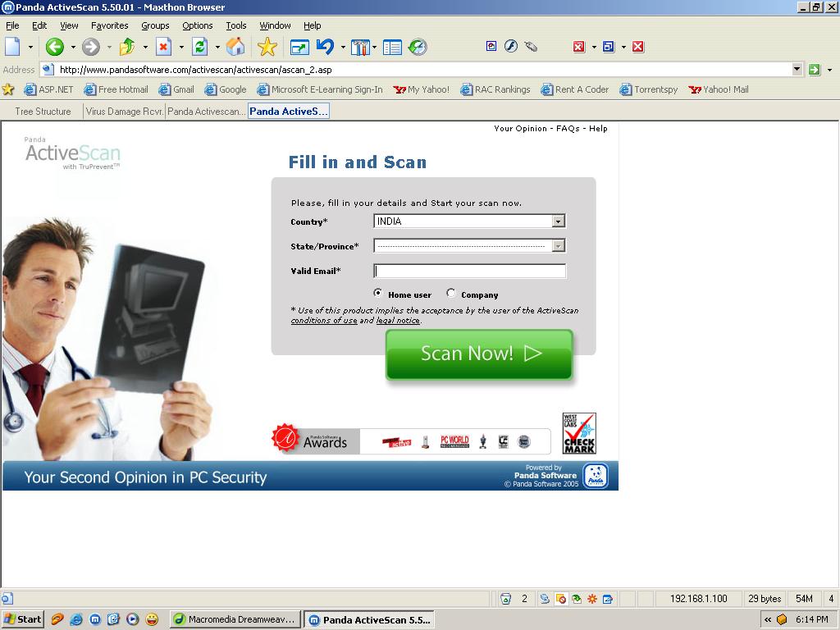
Task: Open the Home page icon
Action: point(235,47)
